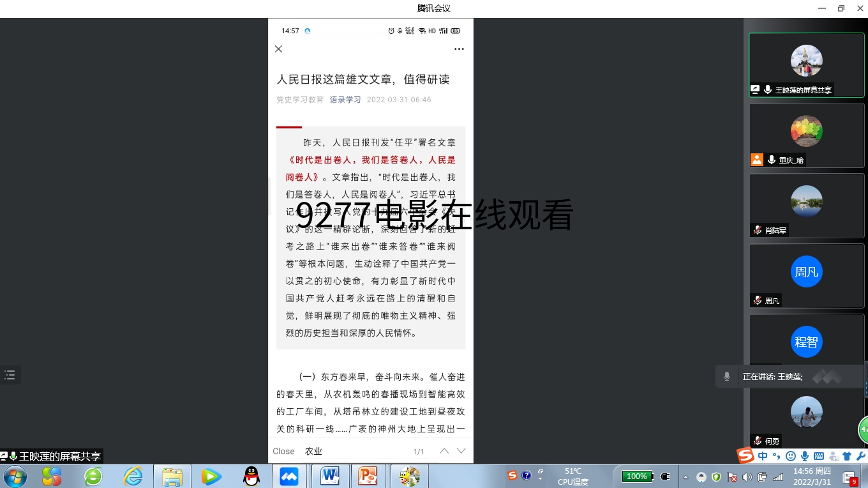Viewport: 868px width, 488px height.
Task: Jump to the previous search match with the up arrow
Action: [x=444, y=451]
